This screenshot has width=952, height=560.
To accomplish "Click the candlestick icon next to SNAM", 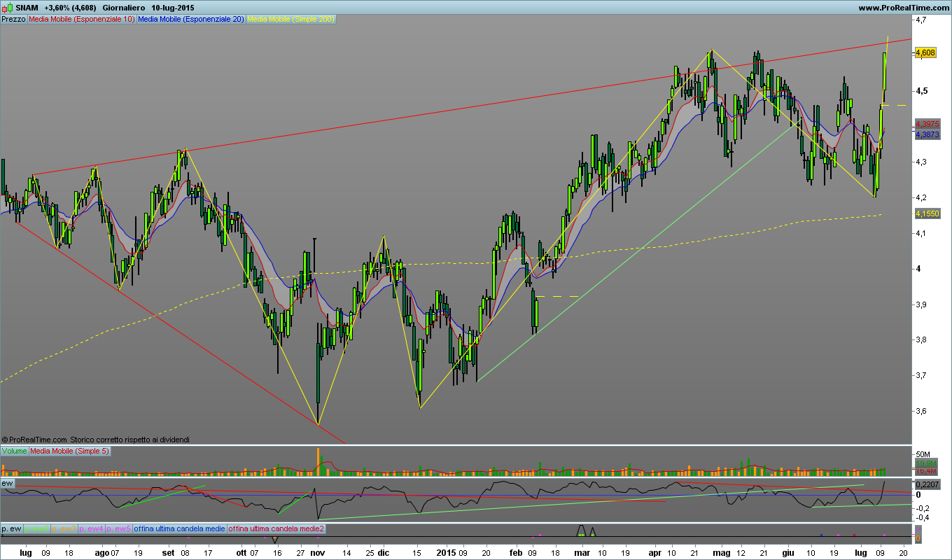I will pos(8,7).
